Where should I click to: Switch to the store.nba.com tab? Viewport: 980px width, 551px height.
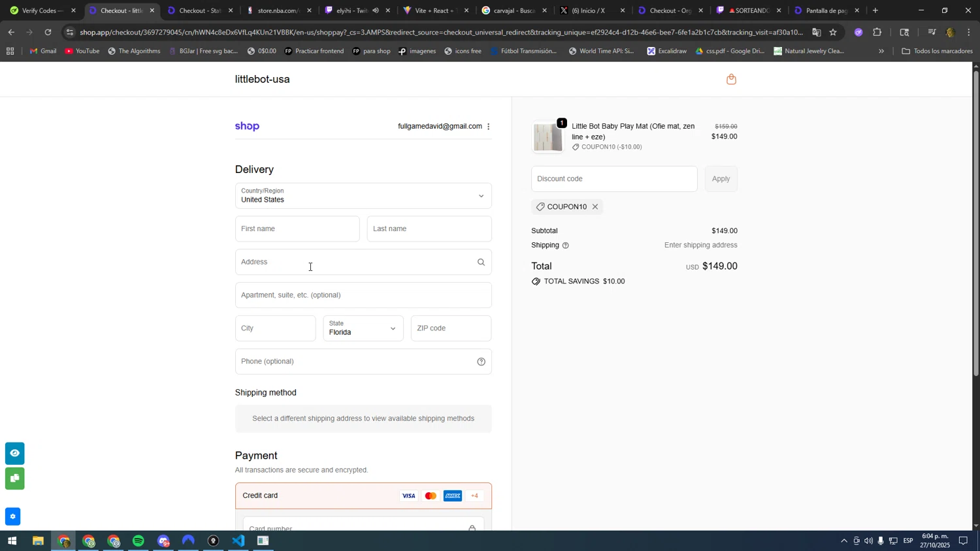279,10
